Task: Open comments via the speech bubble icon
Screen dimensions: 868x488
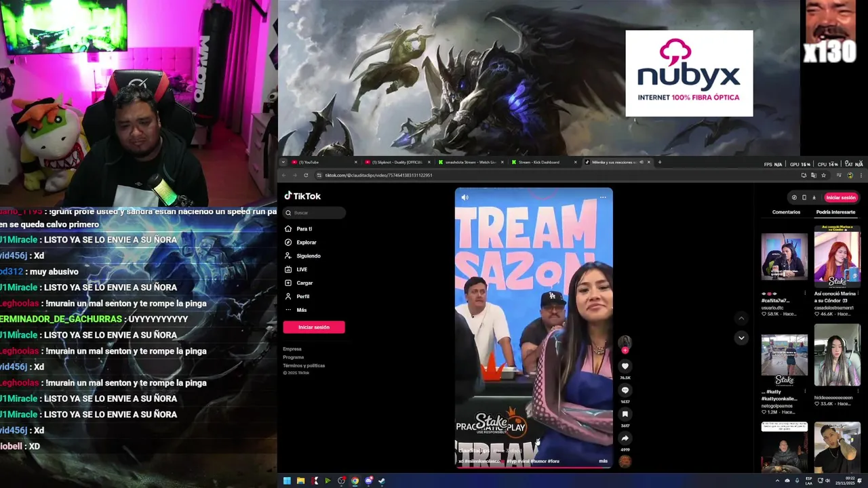Action: 625,390
